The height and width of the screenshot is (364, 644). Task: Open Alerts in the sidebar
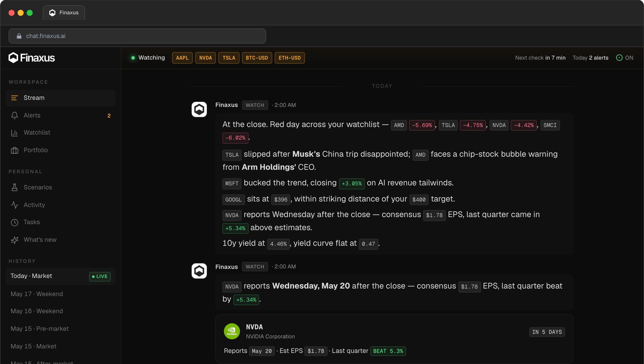pyautogui.click(x=60, y=115)
